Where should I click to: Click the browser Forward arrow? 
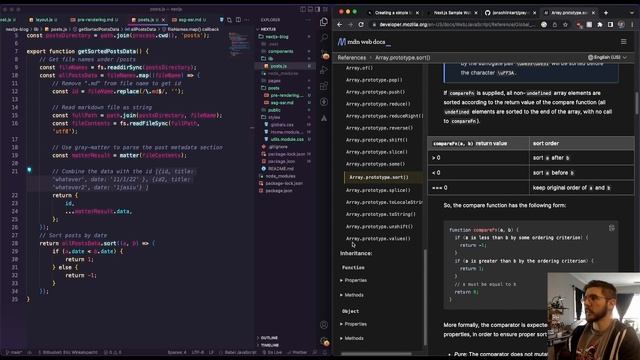[350, 24]
